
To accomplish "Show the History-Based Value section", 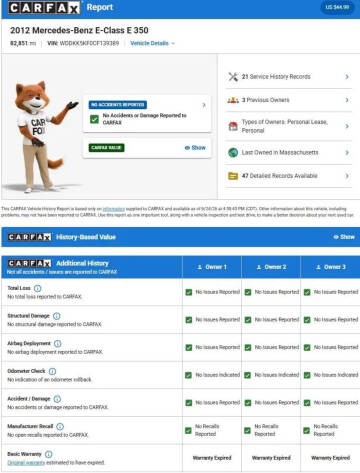I will click(344, 237).
